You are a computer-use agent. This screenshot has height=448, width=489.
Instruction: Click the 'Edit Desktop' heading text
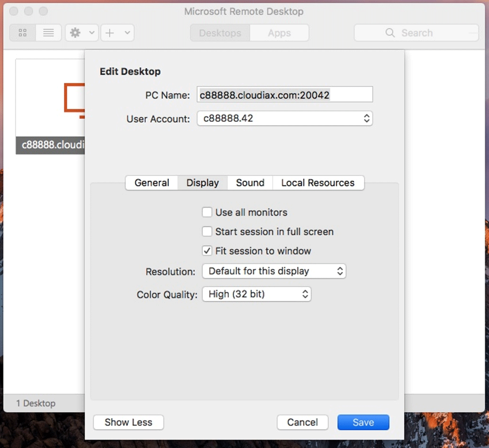(x=130, y=72)
